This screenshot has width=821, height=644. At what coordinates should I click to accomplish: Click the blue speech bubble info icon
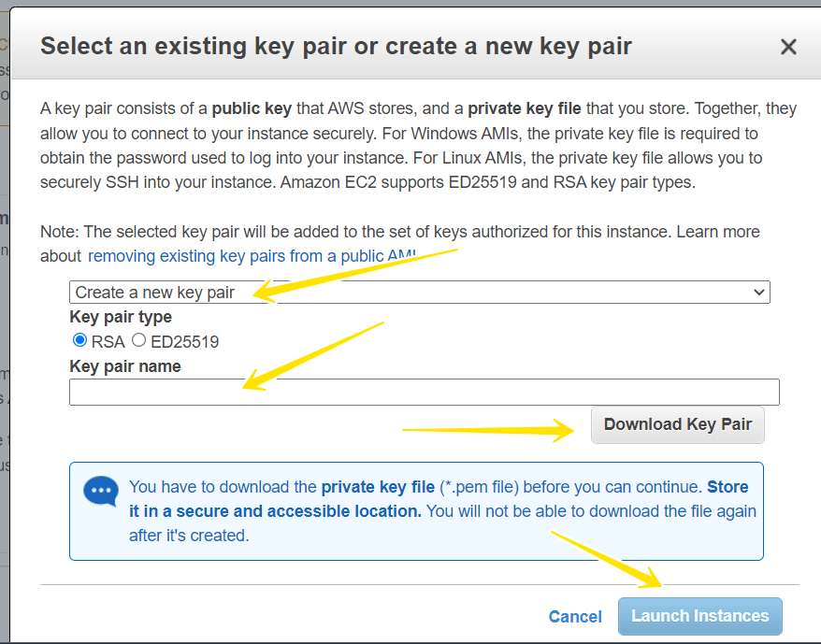click(x=101, y=491)
